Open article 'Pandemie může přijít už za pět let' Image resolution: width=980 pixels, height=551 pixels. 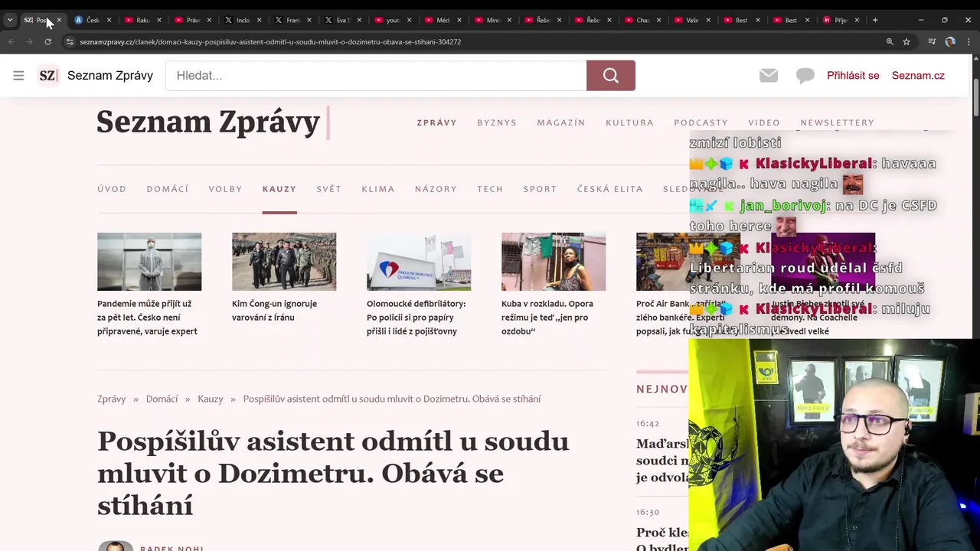(x=147, y=318)
